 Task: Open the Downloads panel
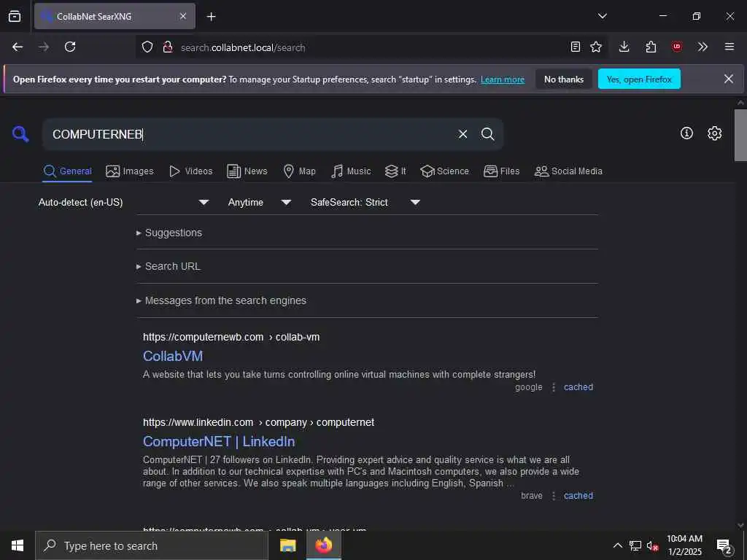tap(624, 47)
